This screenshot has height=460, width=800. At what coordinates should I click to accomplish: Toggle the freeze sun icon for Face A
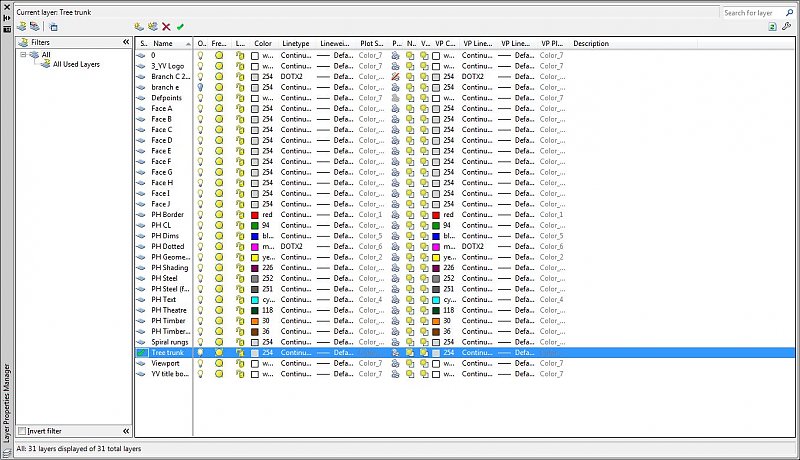pos(219,108)
